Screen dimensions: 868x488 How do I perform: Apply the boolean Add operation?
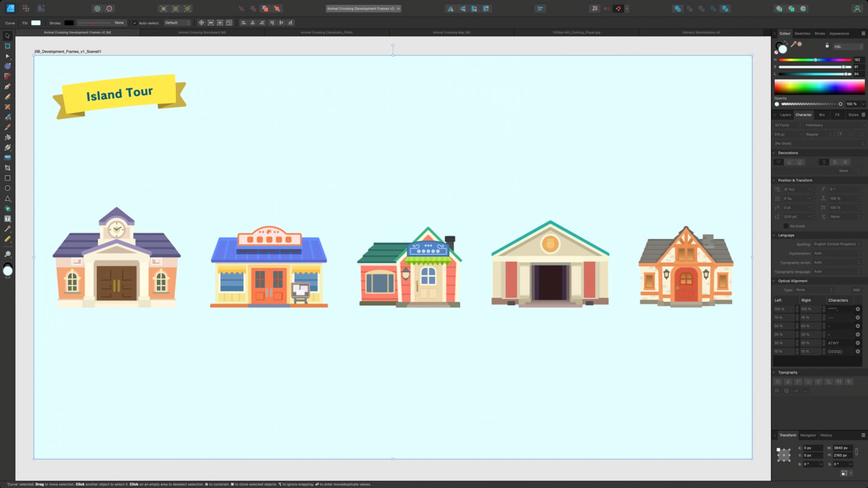click(677, 9)
